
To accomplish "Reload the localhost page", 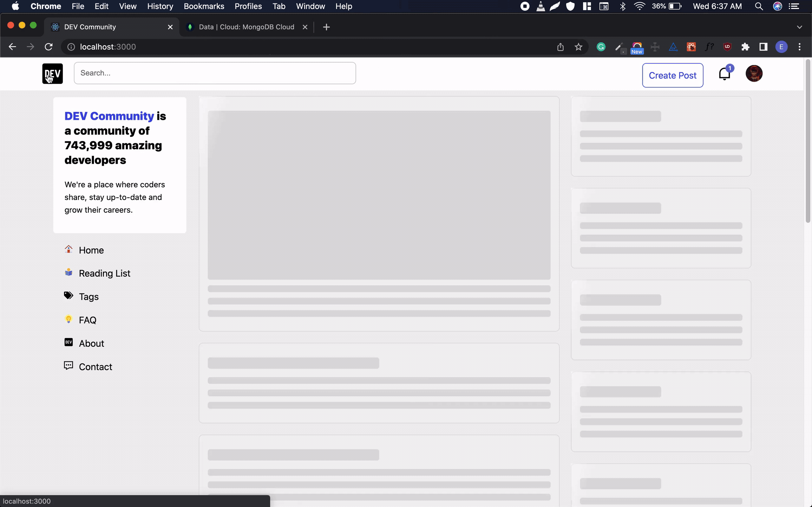I will point(49,47).
